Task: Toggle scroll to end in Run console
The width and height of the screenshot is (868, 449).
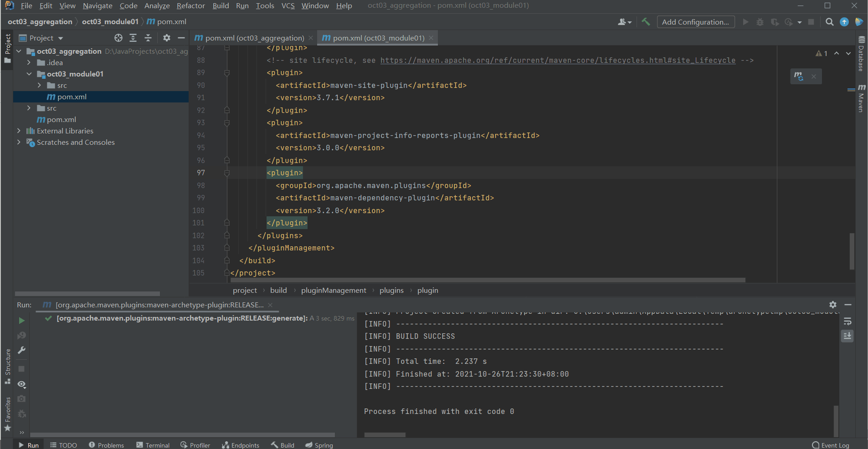Action: click(847, 336)
